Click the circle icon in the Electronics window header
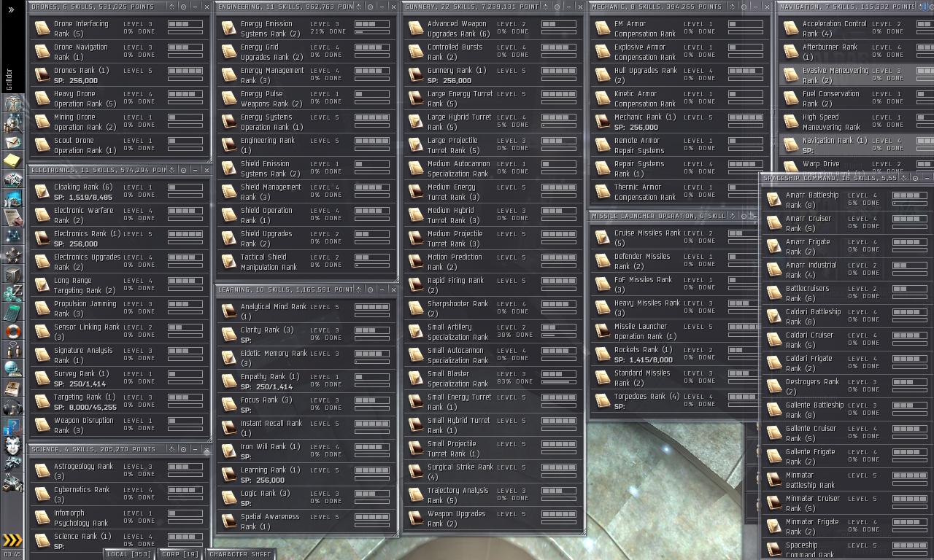This screenshot has height=560, width=934. [183, 170]
